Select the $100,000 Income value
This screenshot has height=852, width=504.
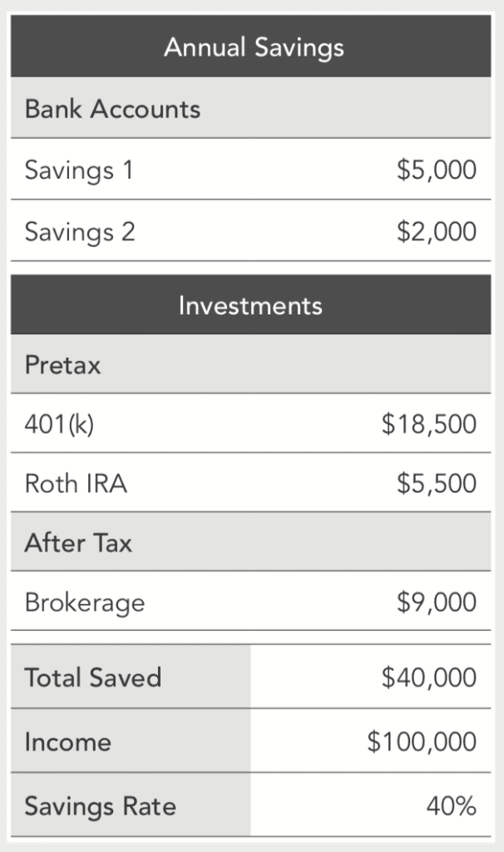422,741
